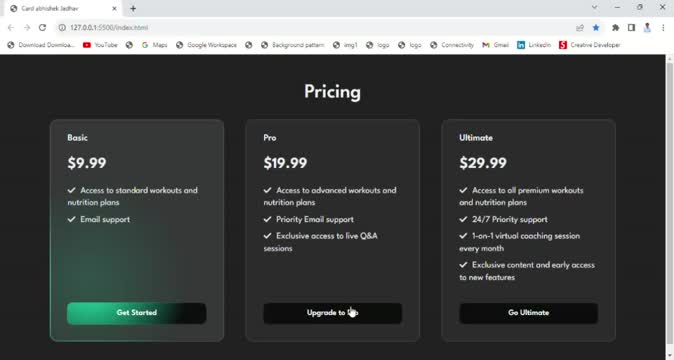Click the Go Ultimate button
The width and height of the screenshot is (674, 360).
point(528,313)
